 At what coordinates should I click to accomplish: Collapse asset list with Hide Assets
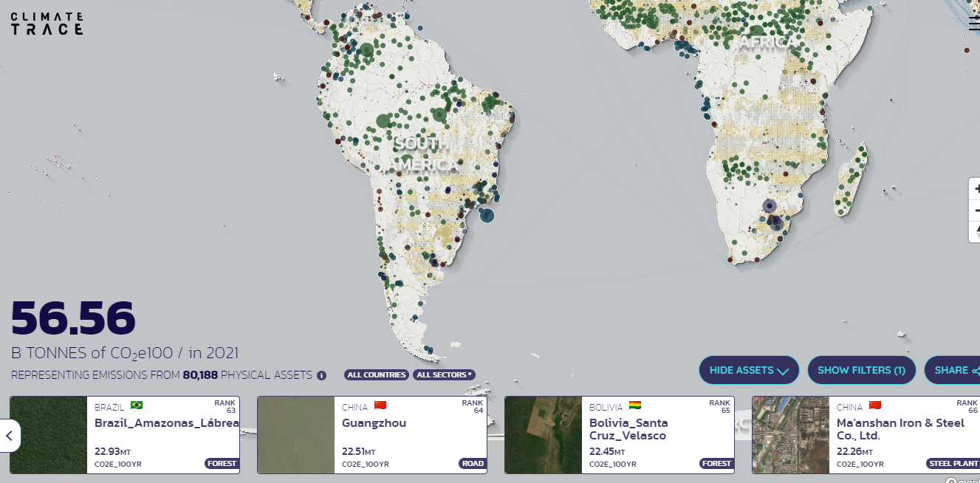click(749, 370)
